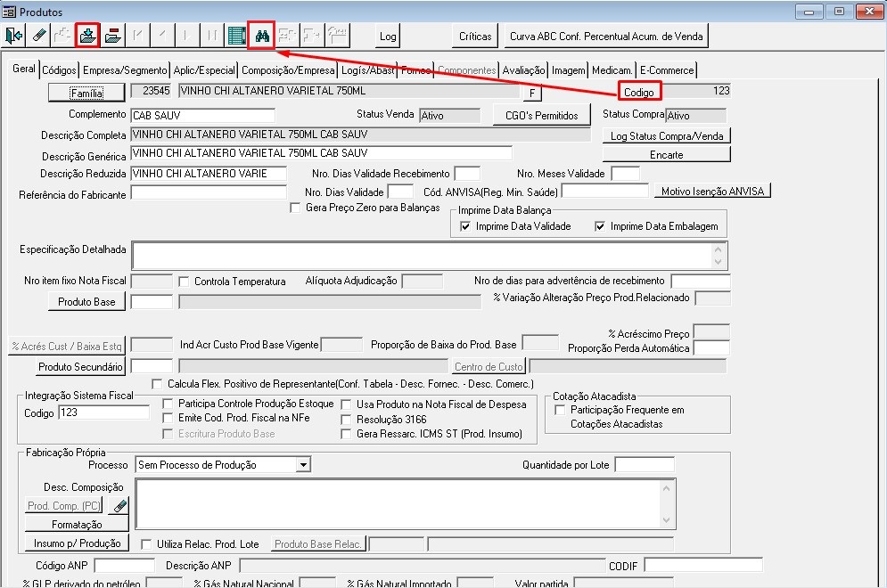The height and width of the screenshot is (588, 887).
Task: Switch to the Códigos tab
Action: 59,70
